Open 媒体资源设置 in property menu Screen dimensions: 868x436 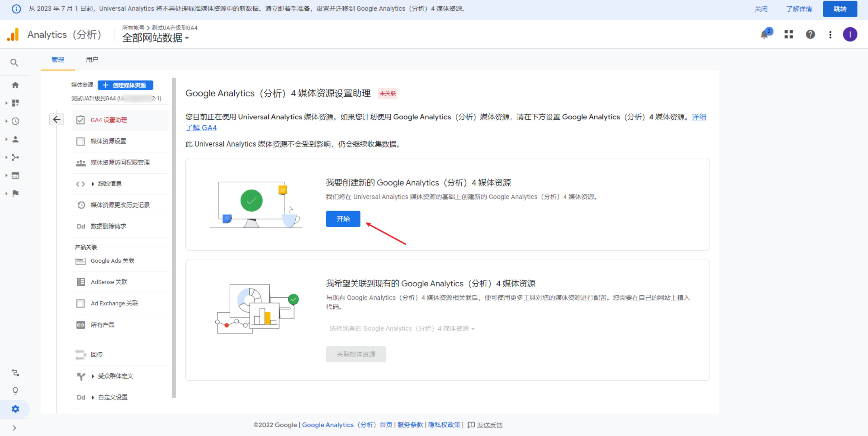click(120, 141)
